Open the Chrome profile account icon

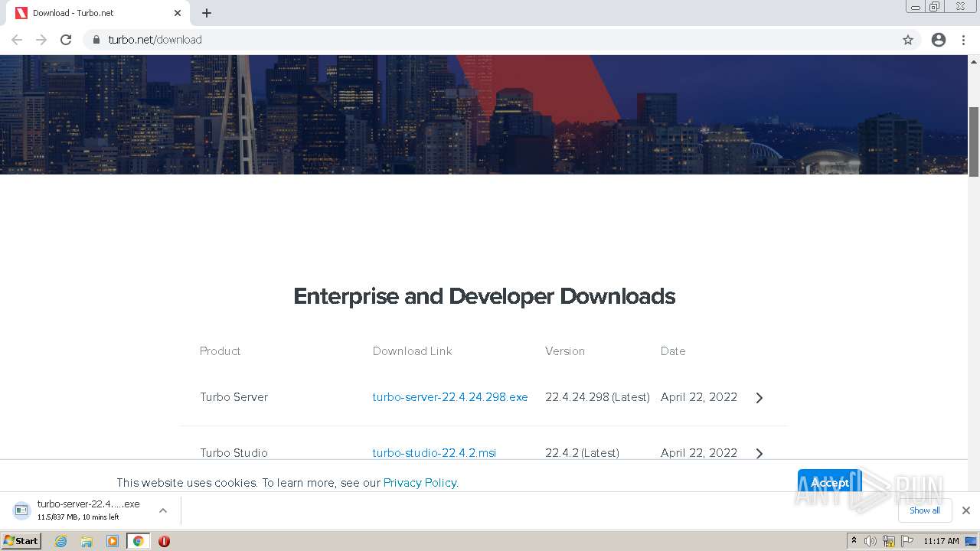click(x=939, y=40)
